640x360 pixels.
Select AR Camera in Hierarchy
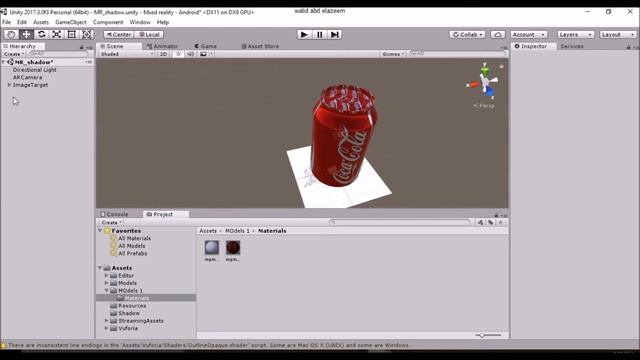pyautogui.click(x=27, y=77)
